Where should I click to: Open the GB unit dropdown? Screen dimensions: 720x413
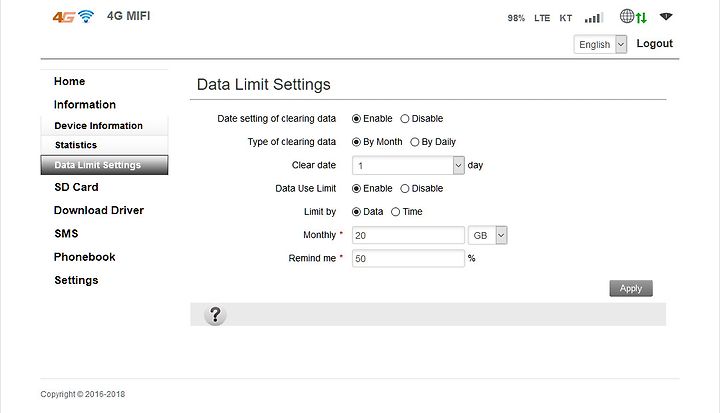[488, 235]
